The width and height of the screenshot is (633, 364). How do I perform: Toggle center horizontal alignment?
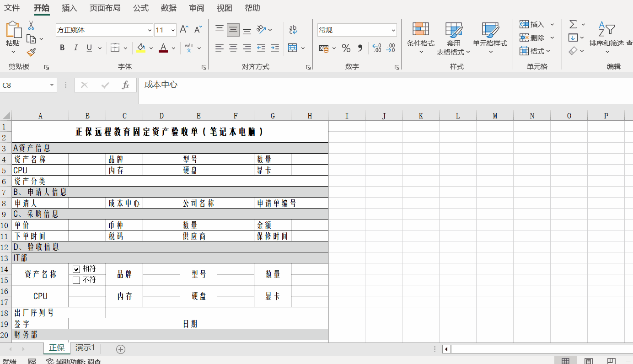click(x=233, y=48)
